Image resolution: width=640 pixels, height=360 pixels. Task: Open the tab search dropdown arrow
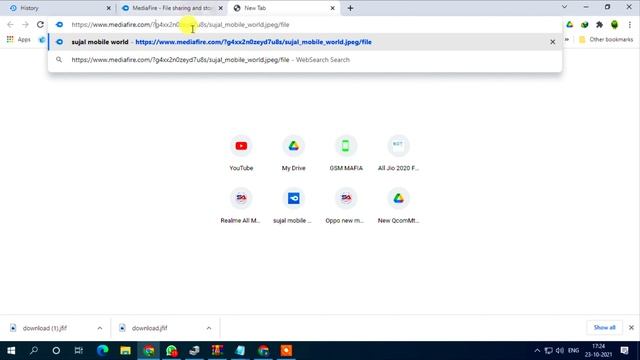pos(564,7)
